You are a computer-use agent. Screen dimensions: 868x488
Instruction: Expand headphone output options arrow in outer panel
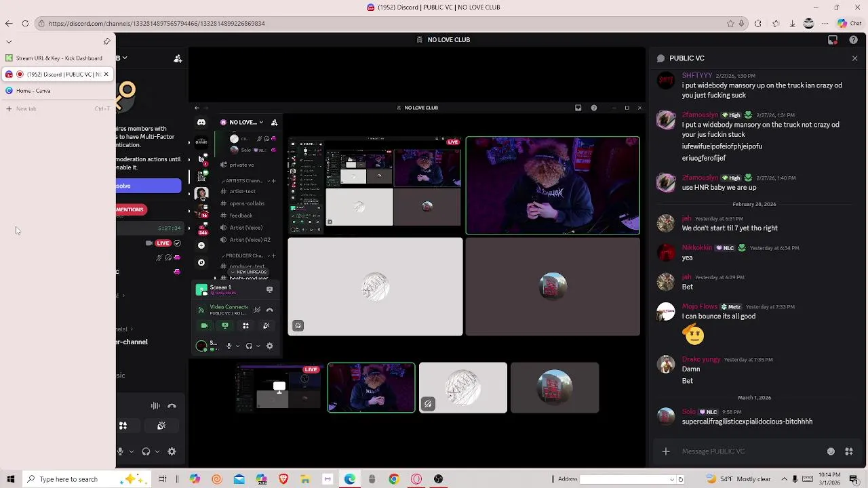coord(157,451)
